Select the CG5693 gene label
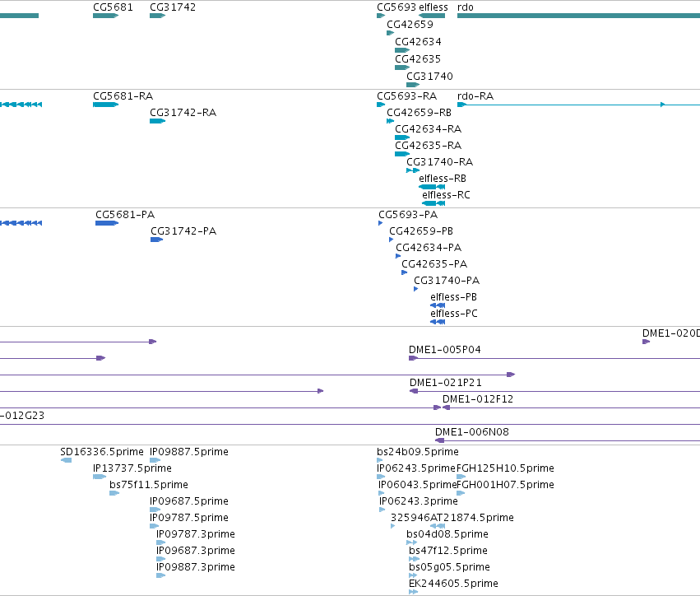 click(x=396, y=7)
